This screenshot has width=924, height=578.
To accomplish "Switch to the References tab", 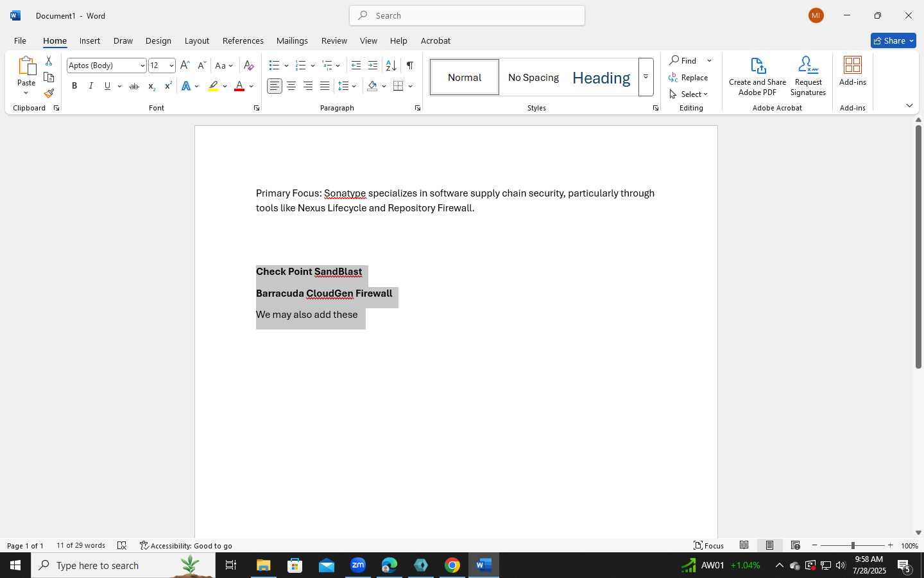I will point(243,40).
